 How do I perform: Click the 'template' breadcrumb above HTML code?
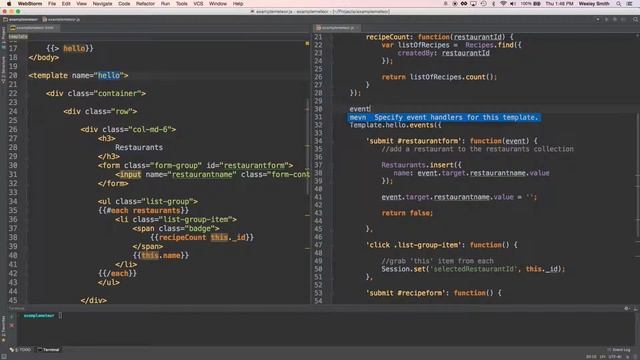coord(18,36)
